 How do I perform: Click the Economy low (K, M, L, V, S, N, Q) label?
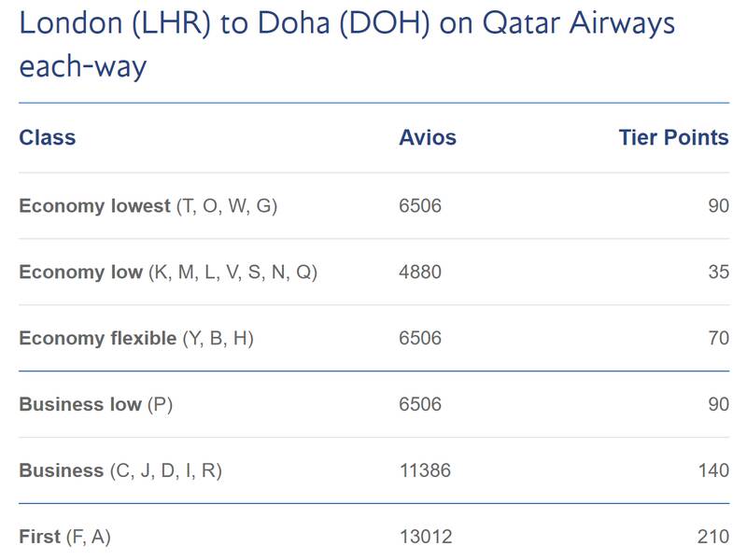pyautogui.click(x=168, y=273)
